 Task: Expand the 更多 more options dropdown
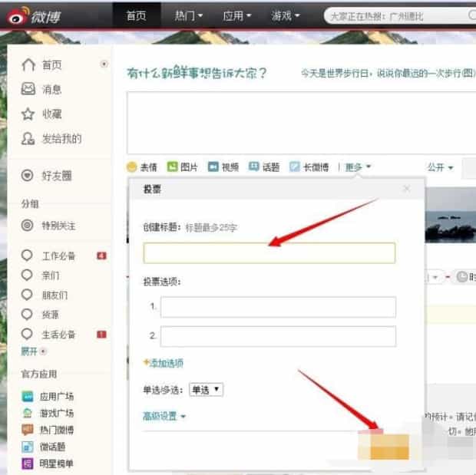click(358, 167)
